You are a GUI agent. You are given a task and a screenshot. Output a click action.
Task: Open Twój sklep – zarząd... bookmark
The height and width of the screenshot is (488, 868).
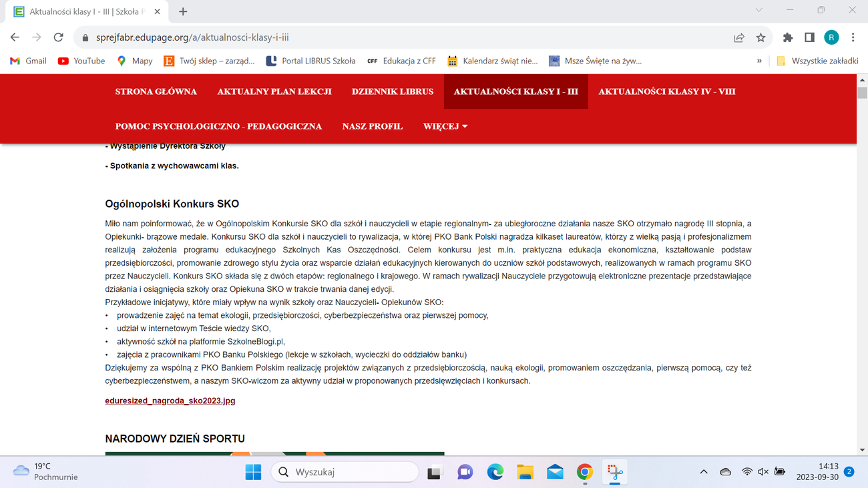[209, 61]
